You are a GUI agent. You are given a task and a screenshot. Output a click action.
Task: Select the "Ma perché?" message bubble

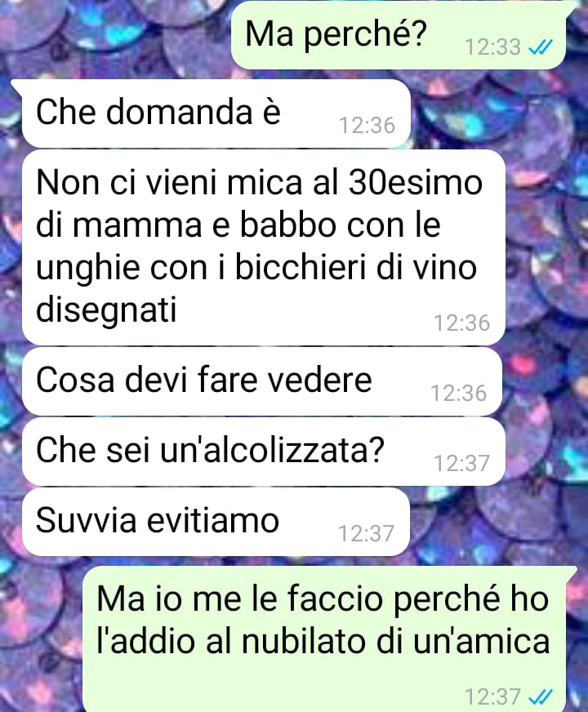pos(399,35)
